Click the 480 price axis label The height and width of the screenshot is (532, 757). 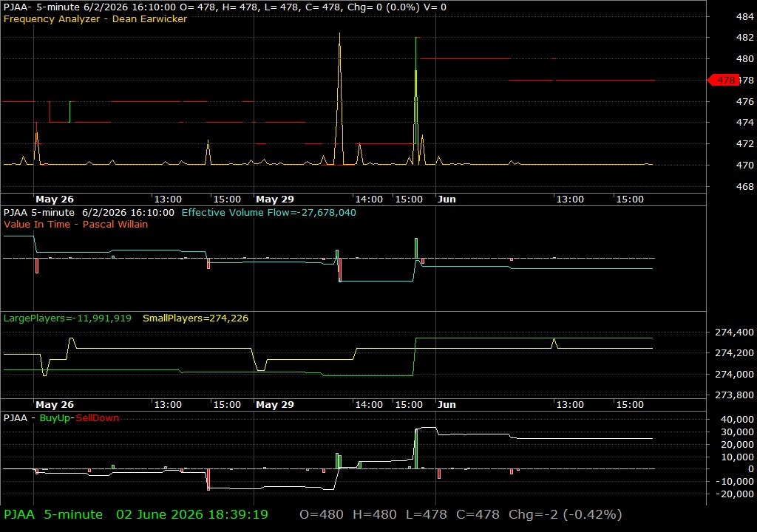pyautogui.click(x=744, y=58)
